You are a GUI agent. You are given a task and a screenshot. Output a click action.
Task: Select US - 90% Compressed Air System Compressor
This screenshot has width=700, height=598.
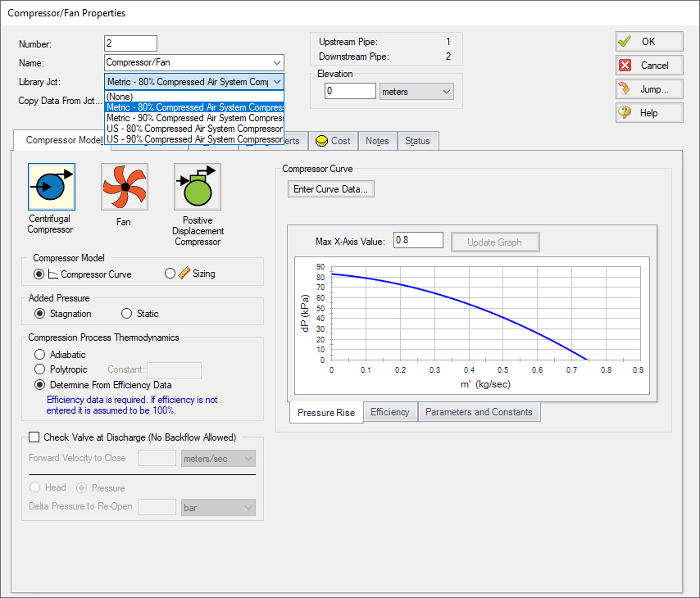click(195, 139)
